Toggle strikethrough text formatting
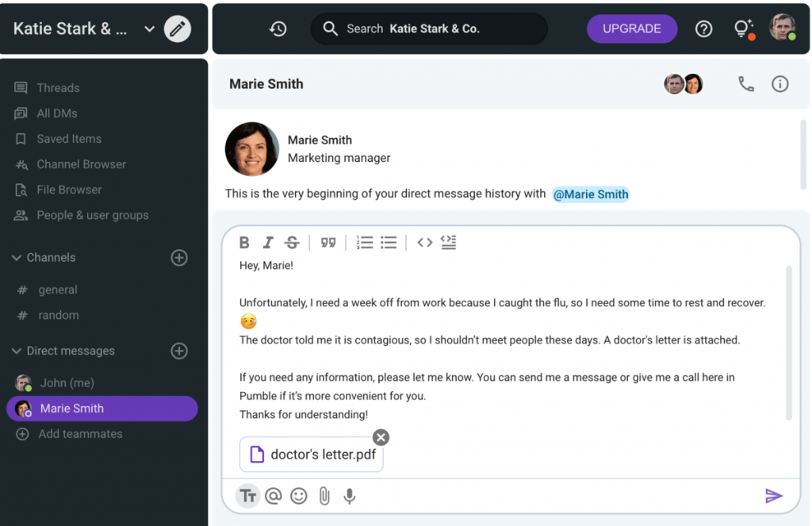This screenshot has height=526, width=812. 292,243
